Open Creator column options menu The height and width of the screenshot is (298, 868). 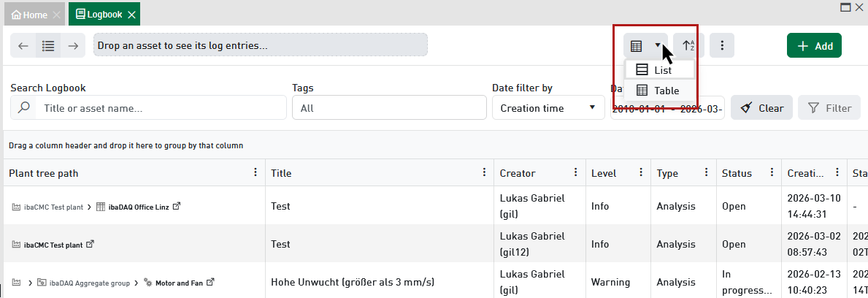[577, 172]
